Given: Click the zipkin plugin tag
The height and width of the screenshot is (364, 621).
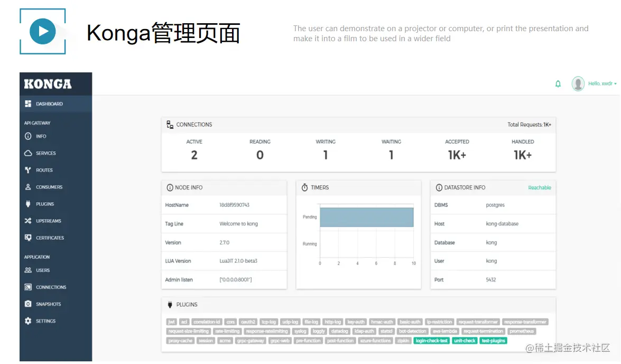Looking at the screenshot, I should tap(403, 341).
